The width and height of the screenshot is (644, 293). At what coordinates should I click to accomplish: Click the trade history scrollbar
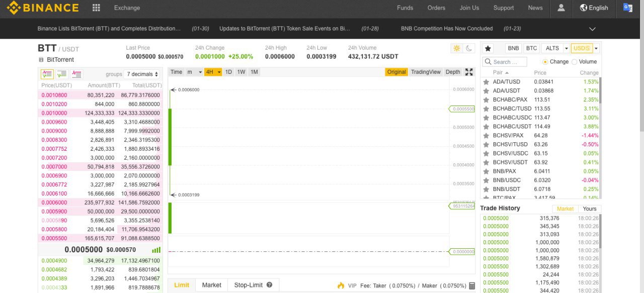(x=600, y=231)
